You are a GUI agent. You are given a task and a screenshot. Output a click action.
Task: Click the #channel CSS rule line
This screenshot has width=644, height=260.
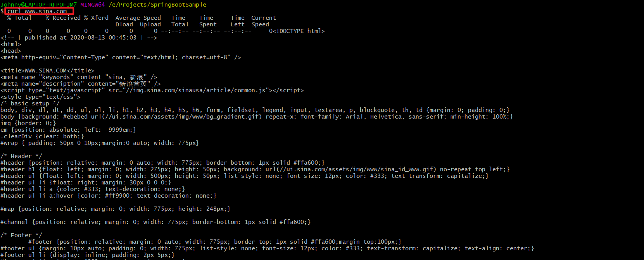pyautogui.click(x=156, y=222)
